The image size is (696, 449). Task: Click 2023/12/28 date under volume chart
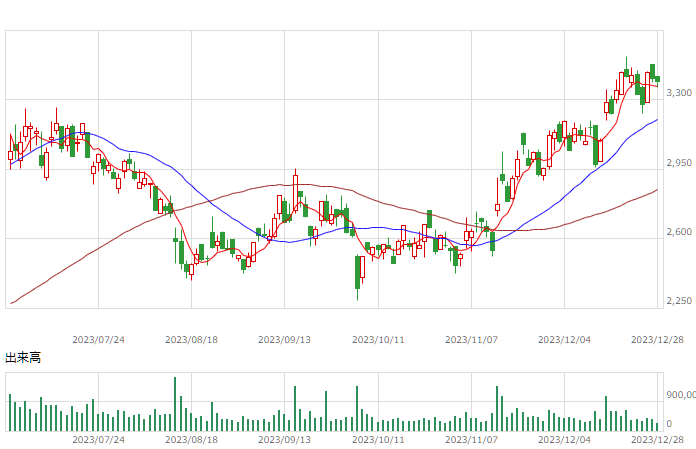(657, 440)
